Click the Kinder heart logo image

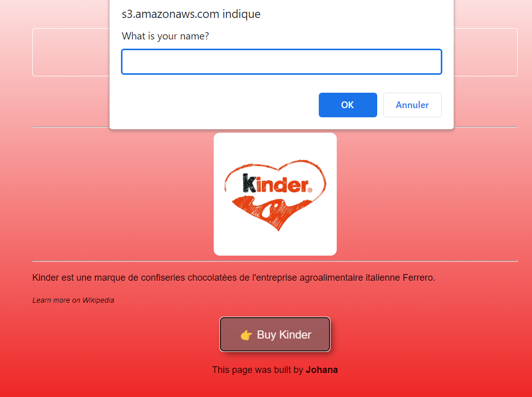tap(275, 194)
